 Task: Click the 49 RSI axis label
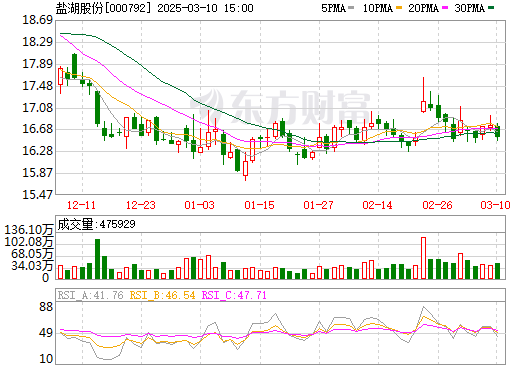tap(46, 333)
